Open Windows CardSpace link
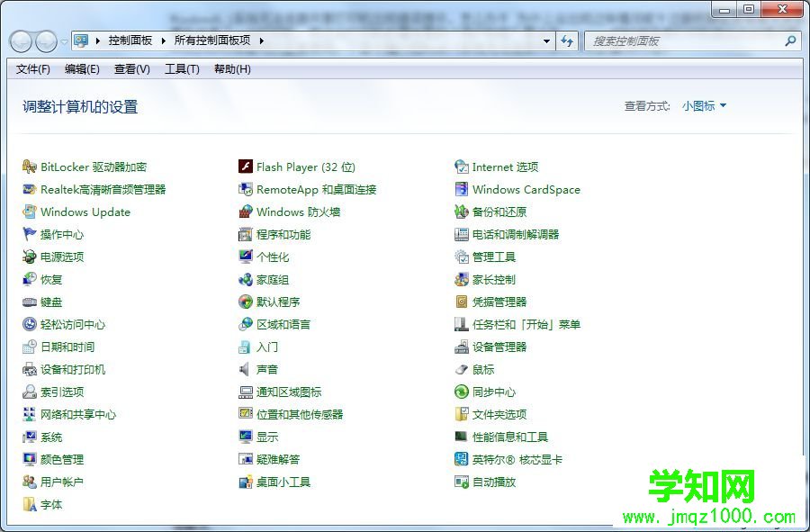Image resolution: width=810 pixels, height=532 pixels. 526,190
